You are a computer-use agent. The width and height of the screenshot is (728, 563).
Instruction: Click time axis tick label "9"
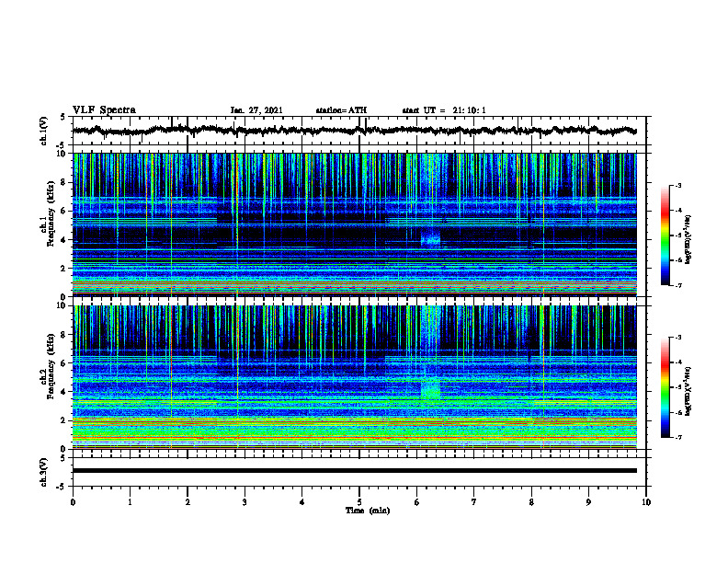click(588, 502)
